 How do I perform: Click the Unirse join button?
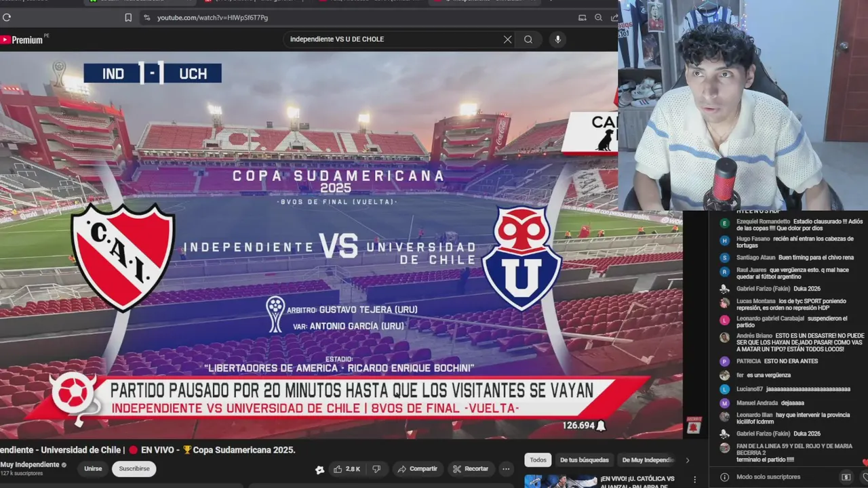(x=93, y=469)
